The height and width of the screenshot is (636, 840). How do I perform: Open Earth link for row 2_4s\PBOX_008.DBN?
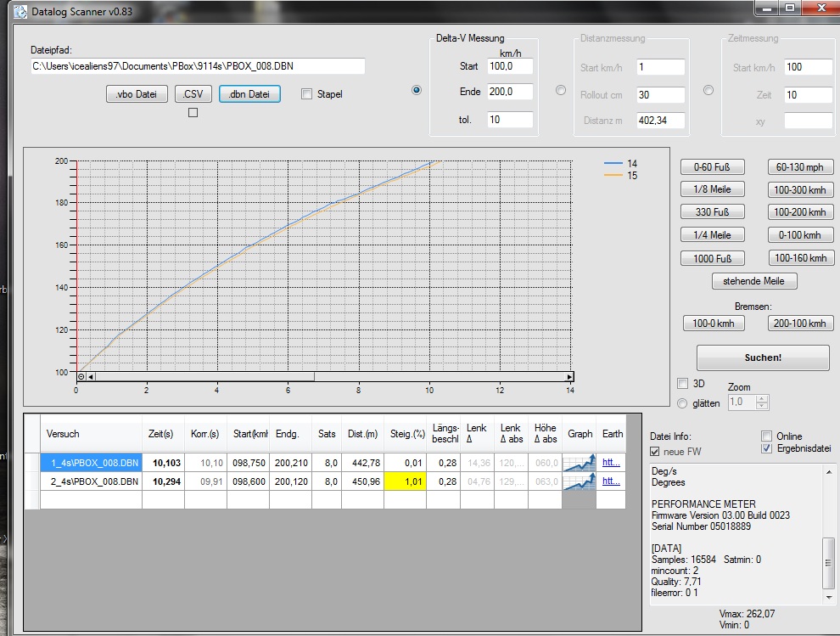[x=611, y=481]
